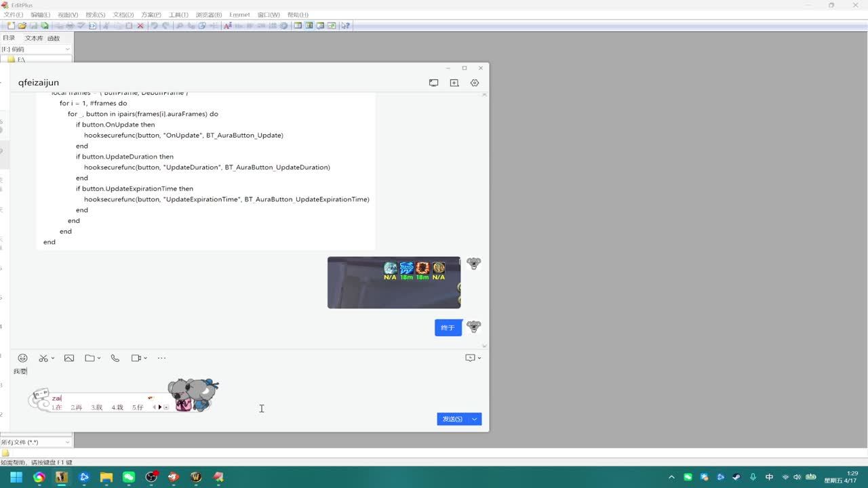Click Steam icon in system tray

pyautogui.click(x=736, y=477)
